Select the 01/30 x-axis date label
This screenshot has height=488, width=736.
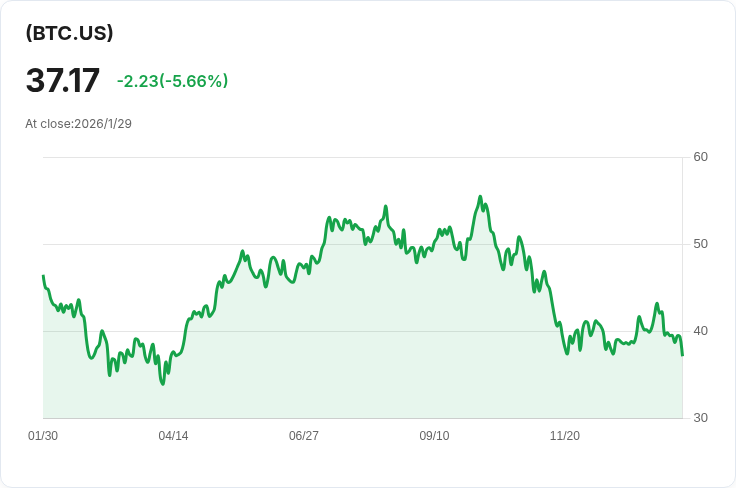[43, 436]
